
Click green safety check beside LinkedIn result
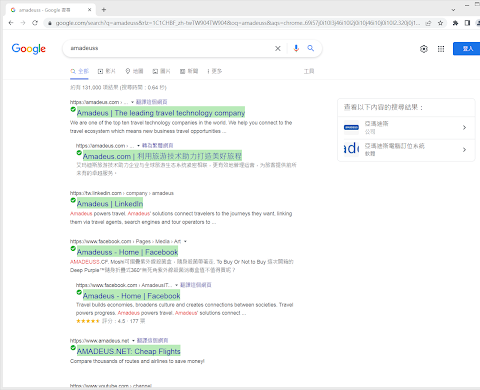pos(73,200)
